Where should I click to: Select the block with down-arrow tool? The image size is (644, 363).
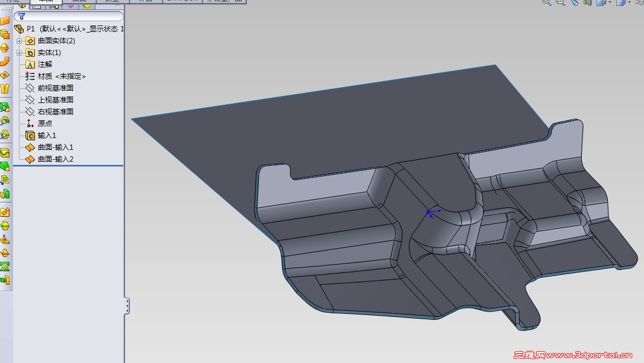click(x=5, y=239)
